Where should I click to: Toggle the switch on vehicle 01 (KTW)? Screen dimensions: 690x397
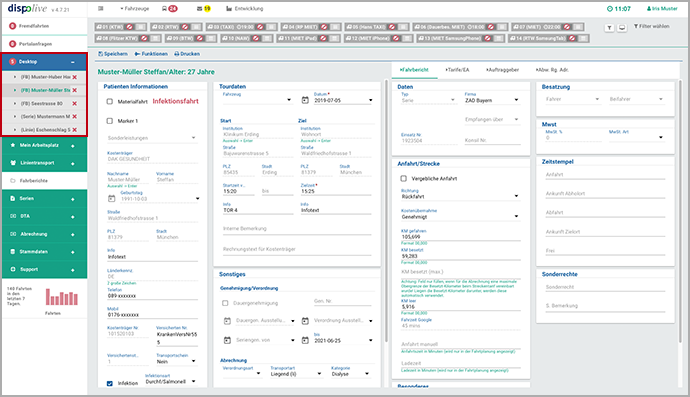coord(141,27)
